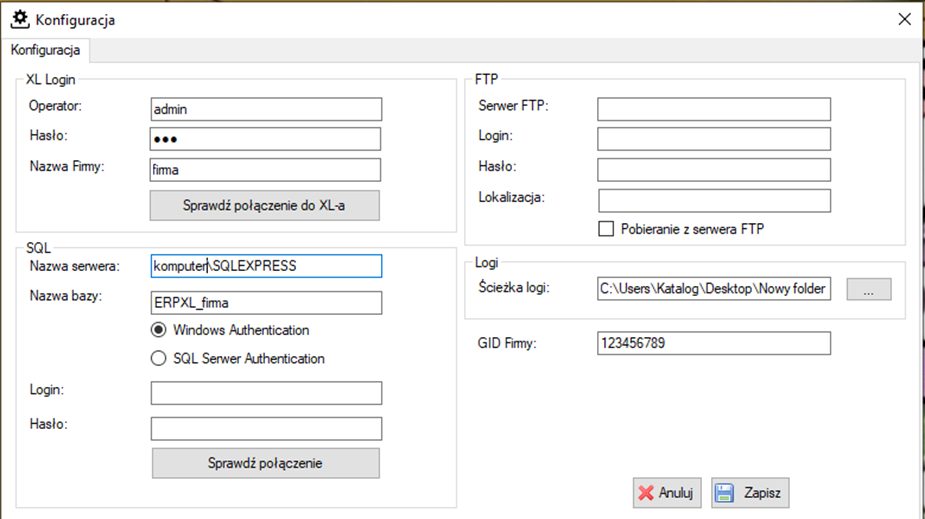Screen dimensions: 925x519
Task: Select SQL Serwer Authentication option
Action: 158,358
